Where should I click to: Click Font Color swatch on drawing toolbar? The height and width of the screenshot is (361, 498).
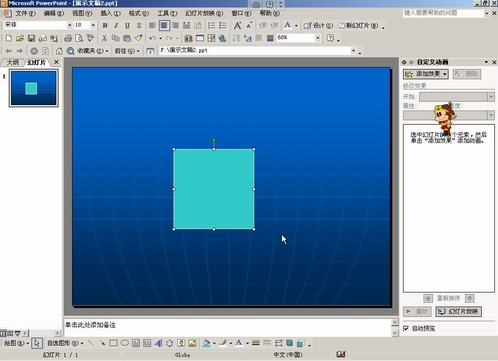pos(239,343)
